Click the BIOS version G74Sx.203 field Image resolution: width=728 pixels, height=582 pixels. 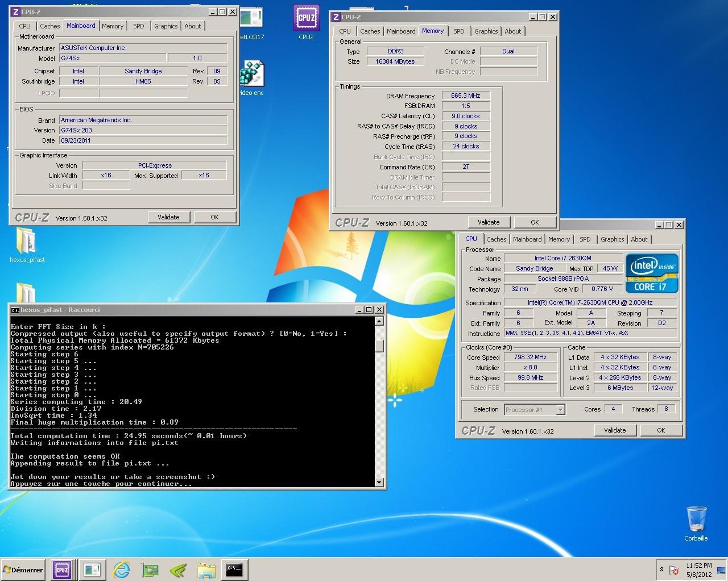tap(143, 130)
